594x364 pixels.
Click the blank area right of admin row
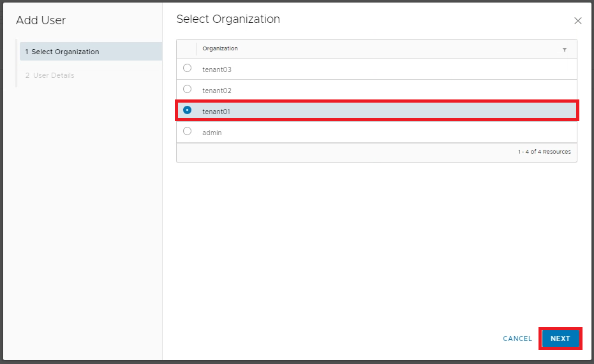click(396, 132)
